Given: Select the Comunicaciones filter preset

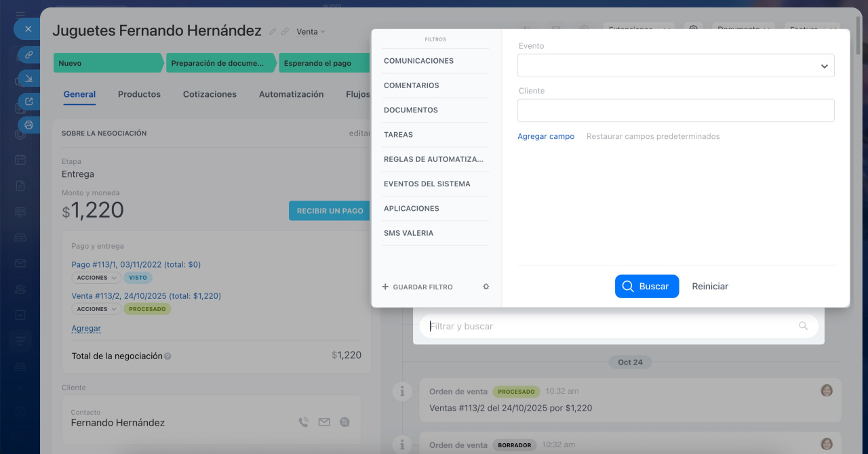Looking at the screenshot, I should click(x=418, y=61).
